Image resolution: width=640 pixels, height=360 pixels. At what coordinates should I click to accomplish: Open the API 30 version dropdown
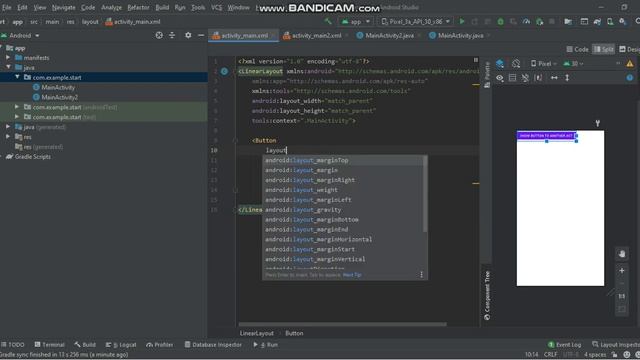pyautogui.click(x=573, y=64)
